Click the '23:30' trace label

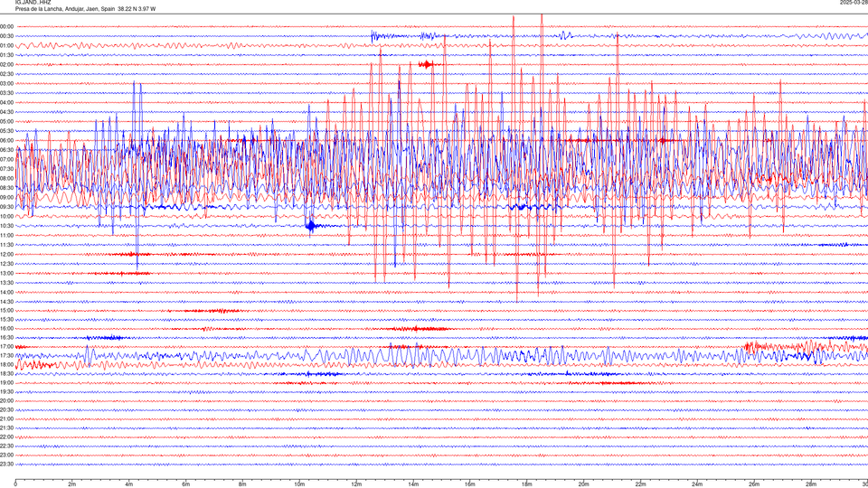(6, 465)
